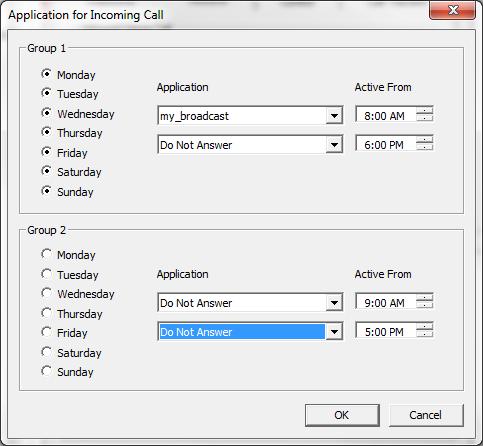This screenshot has width=483, height=446.
Task: Click into the 8:00 AM time field
Action: [x=386, y=116]
